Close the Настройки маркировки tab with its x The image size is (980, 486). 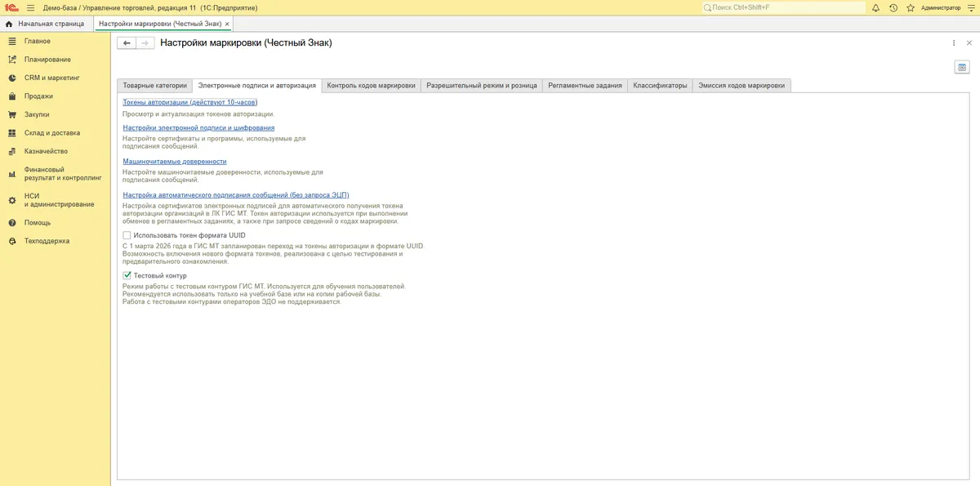[227, 25]
